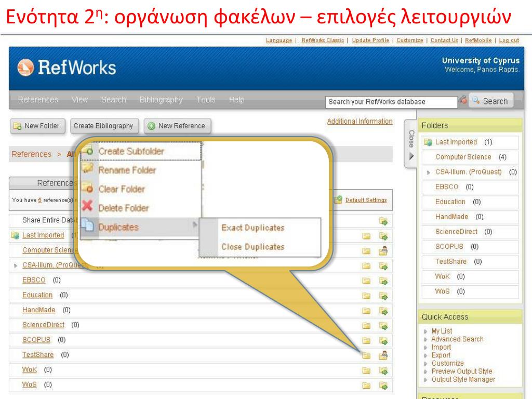Click share icon in ScienceDirect row

[383, 326]
